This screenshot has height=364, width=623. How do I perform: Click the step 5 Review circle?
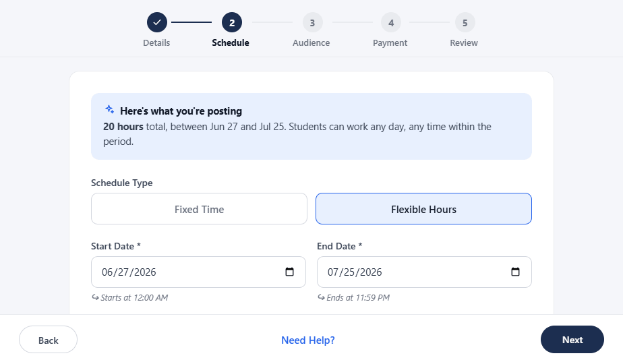point(465,22)
